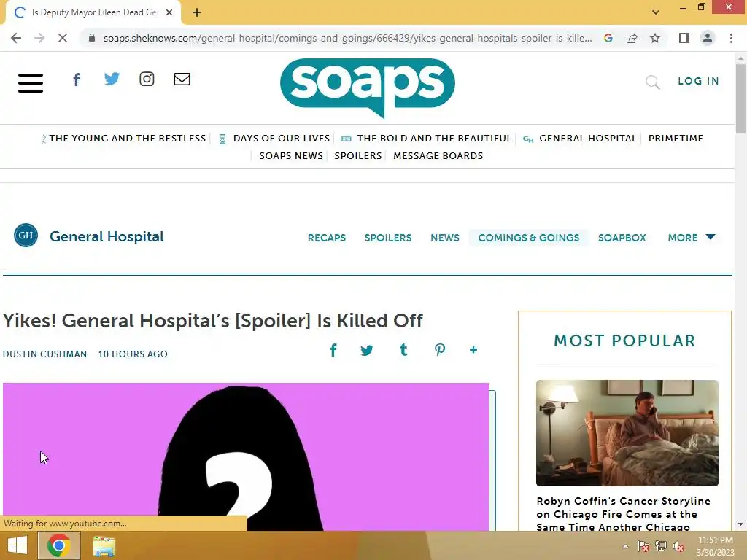Screen dimensions: 747x560
Task: Click General Hospital section title
Action: pos(107,236)
